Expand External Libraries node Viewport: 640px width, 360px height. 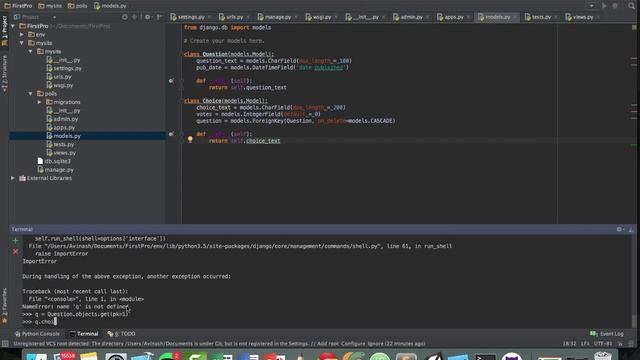point(13,178)
